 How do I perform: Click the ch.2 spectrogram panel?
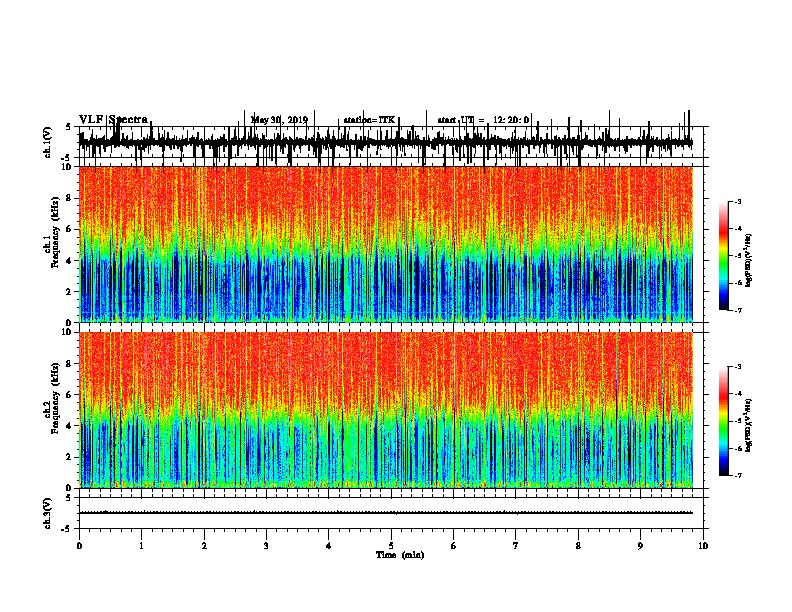386,410
